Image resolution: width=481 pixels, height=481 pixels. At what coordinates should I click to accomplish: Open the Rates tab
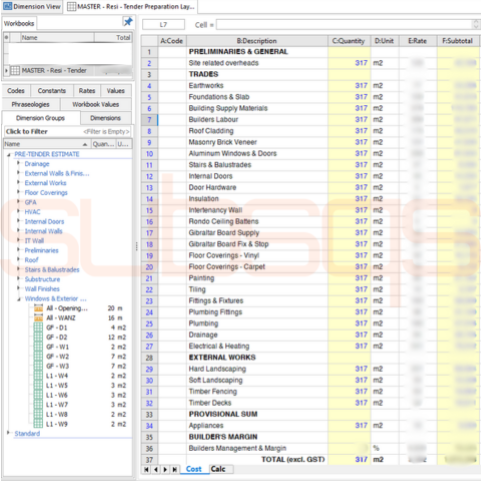87,91
